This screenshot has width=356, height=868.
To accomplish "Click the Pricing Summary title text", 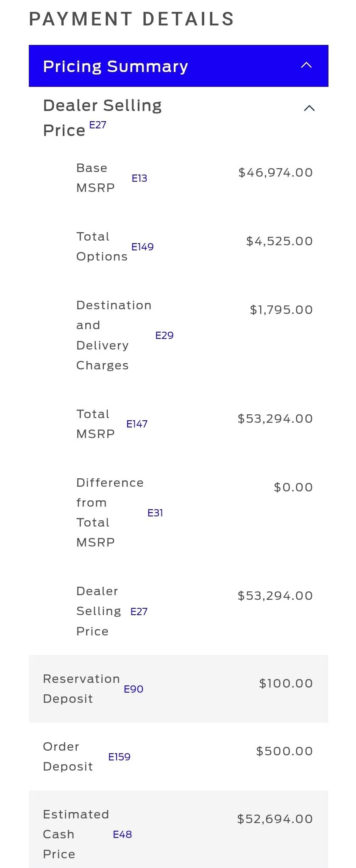I will [x=115, y=67].
